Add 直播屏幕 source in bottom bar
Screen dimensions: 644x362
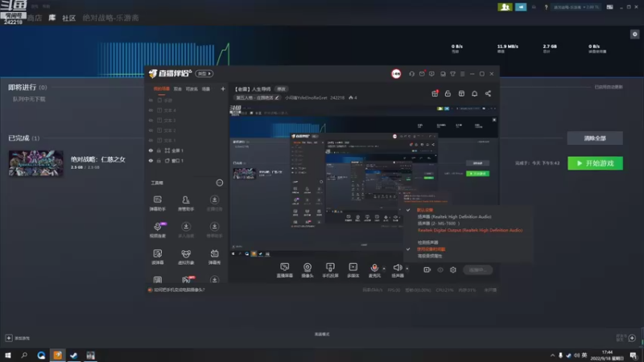point(285,270)
